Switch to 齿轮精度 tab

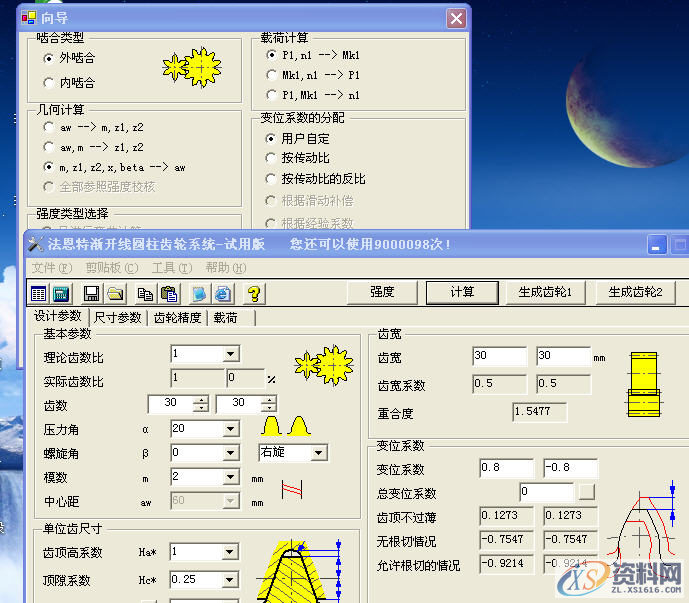click(x=178, y=317)
